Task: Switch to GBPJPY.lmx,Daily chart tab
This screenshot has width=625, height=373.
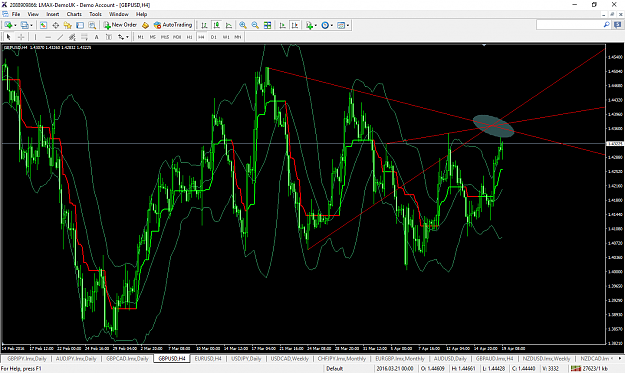Action: coord(27,359)
